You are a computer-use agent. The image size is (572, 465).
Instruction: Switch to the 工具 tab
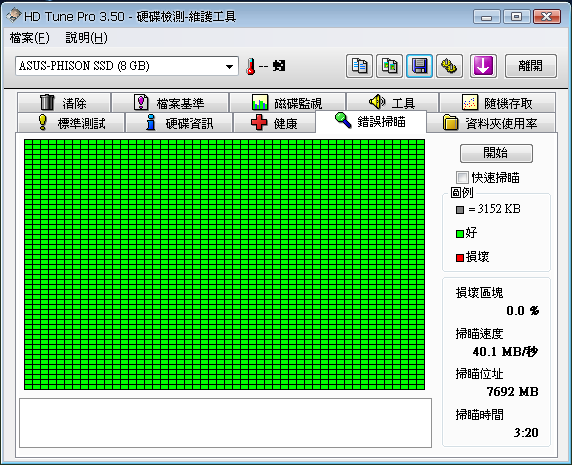393,102
